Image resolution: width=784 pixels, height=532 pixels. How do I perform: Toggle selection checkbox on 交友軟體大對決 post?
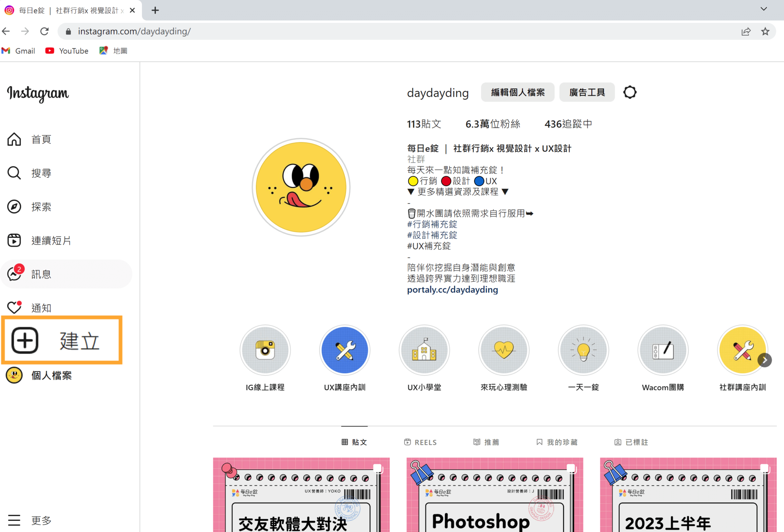(x=377, y=468)
